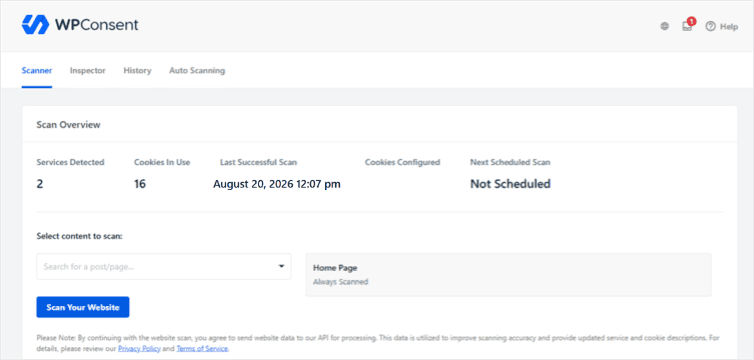The height and width of the screenshot is (360, 754).
Task: Switch to the Scanner tab
Action: pos(37,70)
